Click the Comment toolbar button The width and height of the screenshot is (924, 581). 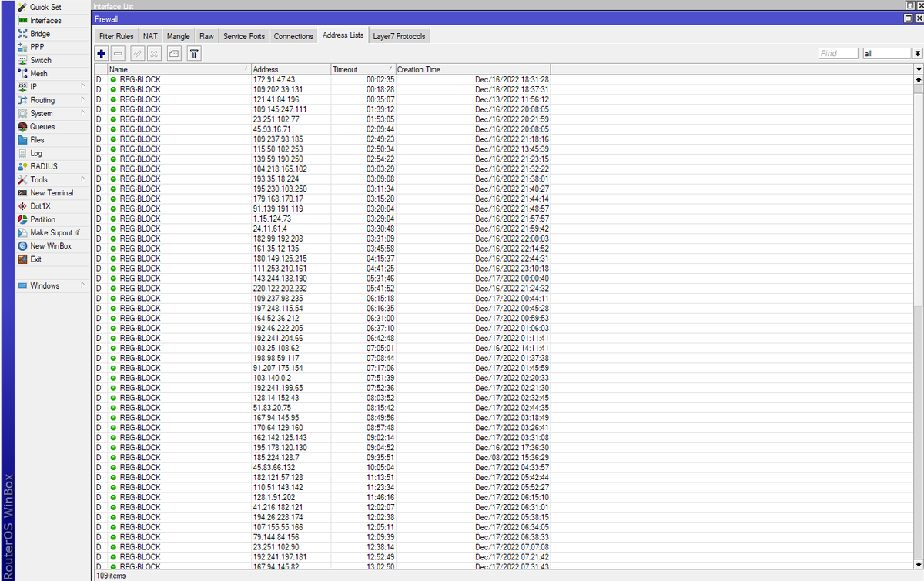click(173, 53)
